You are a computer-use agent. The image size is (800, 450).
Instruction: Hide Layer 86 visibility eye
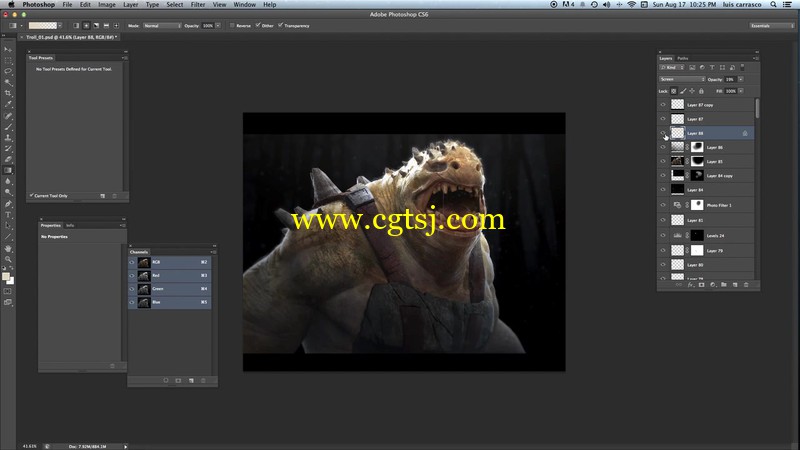pos(663,147)
